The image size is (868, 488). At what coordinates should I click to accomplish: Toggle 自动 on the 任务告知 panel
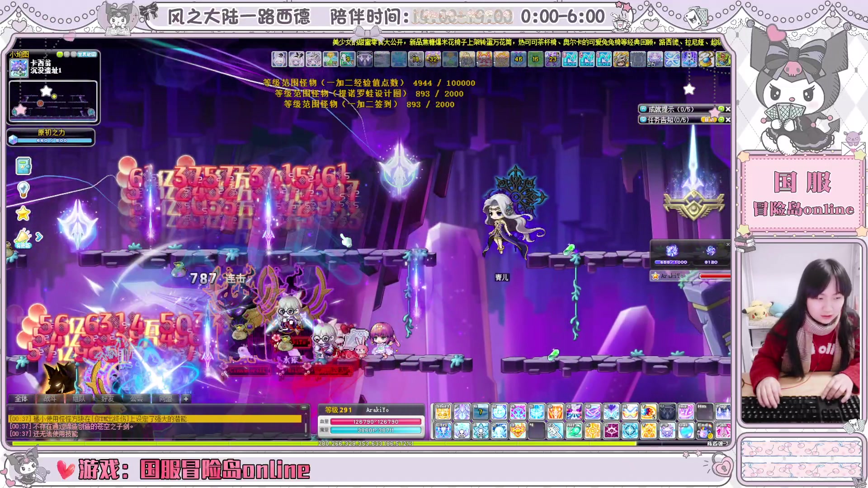coord(709,120)
